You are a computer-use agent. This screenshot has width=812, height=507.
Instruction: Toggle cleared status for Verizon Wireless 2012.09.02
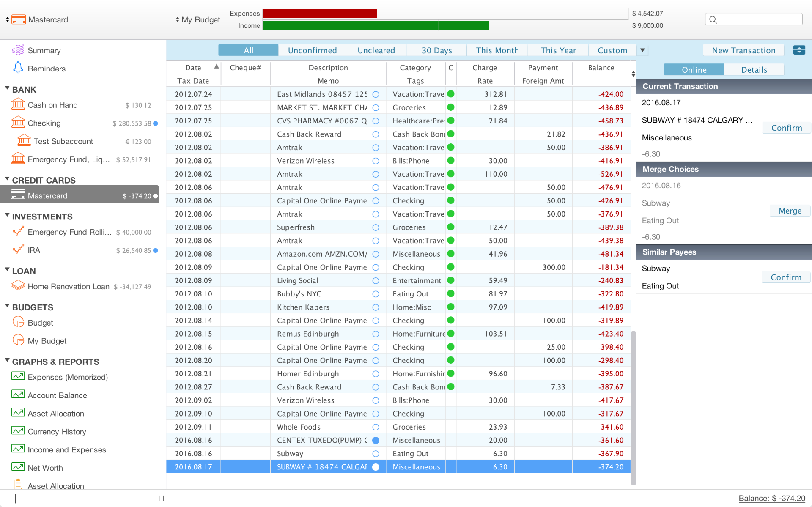point(451,400)
